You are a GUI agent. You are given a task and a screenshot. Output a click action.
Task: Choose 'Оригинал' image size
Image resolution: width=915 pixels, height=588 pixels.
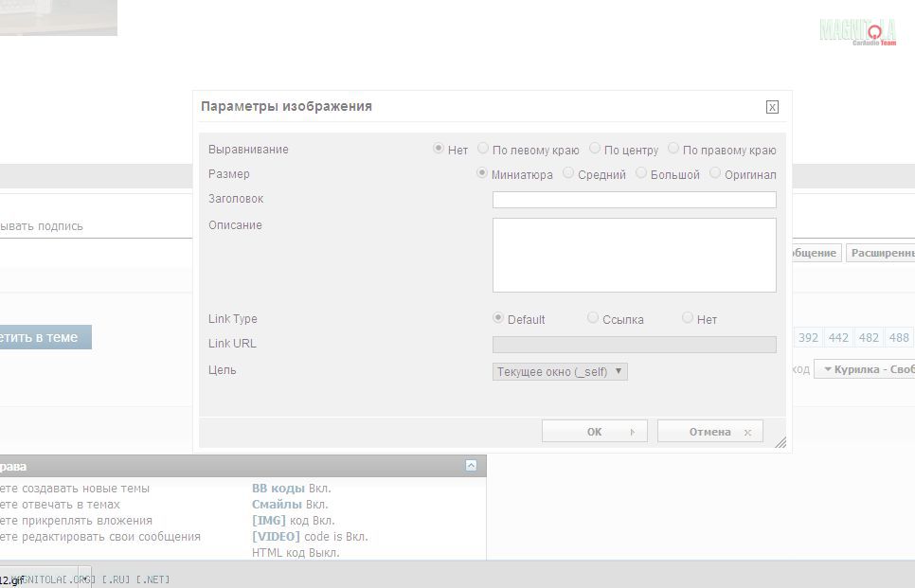[715, 173]
